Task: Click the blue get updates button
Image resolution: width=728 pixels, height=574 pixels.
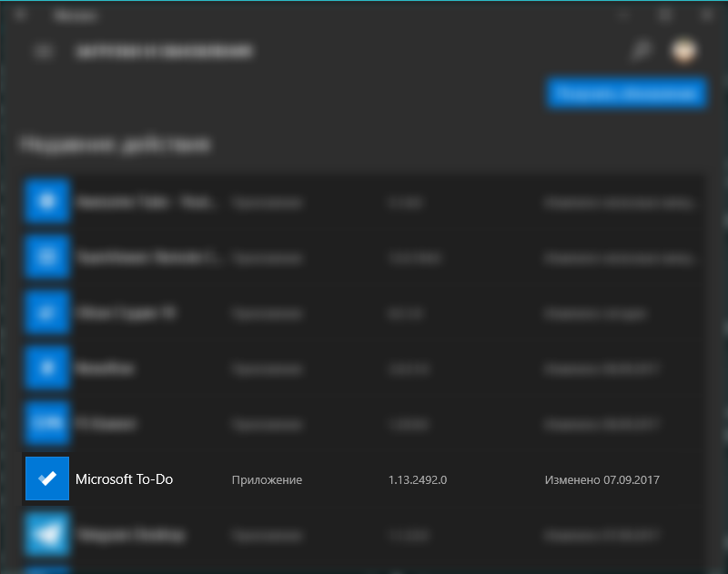Action: (x=626, y=93)
